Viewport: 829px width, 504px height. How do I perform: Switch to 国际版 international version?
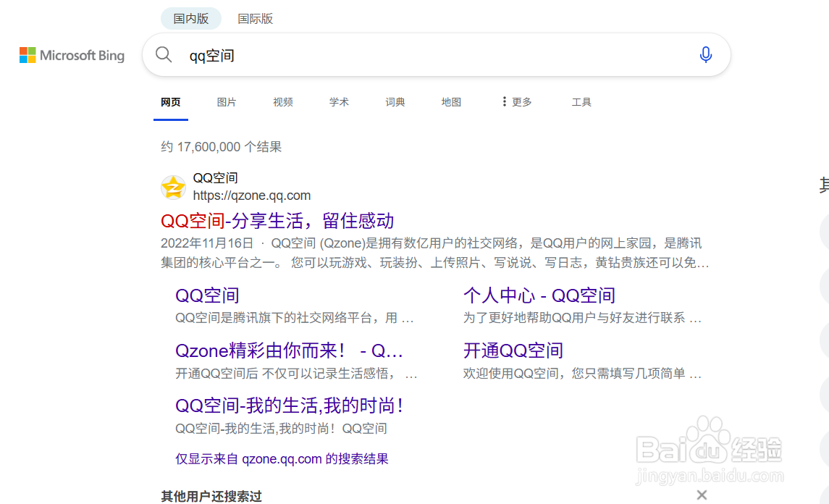(x=255, y=18)
